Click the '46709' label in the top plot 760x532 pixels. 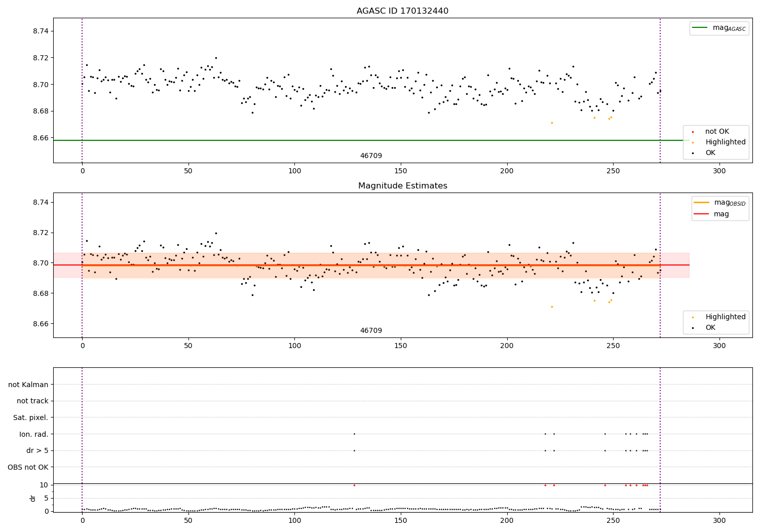pyautogui.click(x=371, y=156)
